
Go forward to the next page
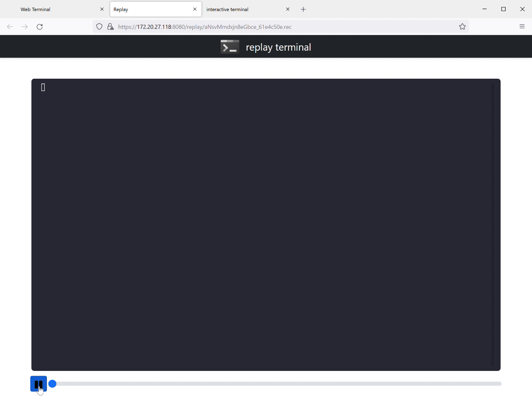[x=25, y=27]
